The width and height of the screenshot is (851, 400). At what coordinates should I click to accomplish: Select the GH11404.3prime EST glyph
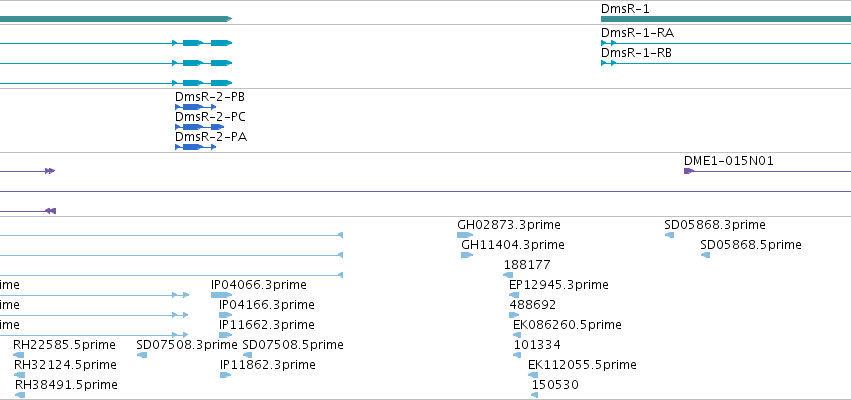(x=467, y=255)
